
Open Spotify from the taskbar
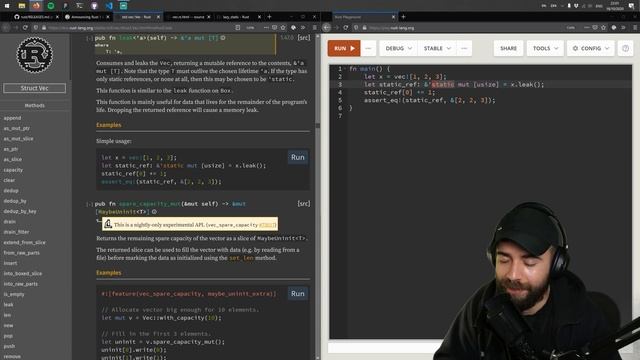51,6
